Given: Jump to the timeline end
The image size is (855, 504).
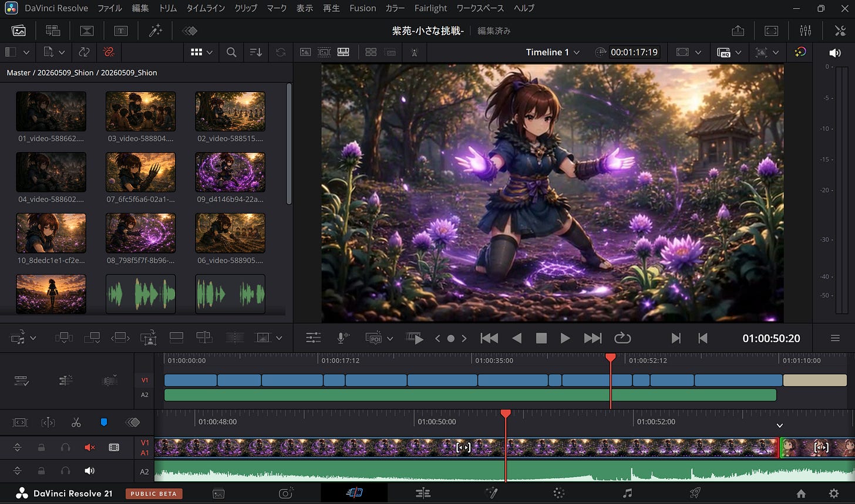Looking at the screenshot, I should (593, 338).
